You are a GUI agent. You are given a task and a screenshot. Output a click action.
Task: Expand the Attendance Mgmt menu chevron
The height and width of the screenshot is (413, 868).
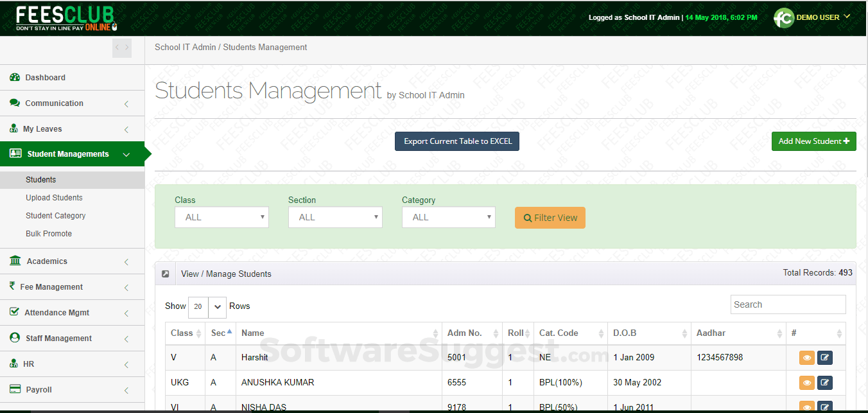pyautogui.click(x=126, y=313)
